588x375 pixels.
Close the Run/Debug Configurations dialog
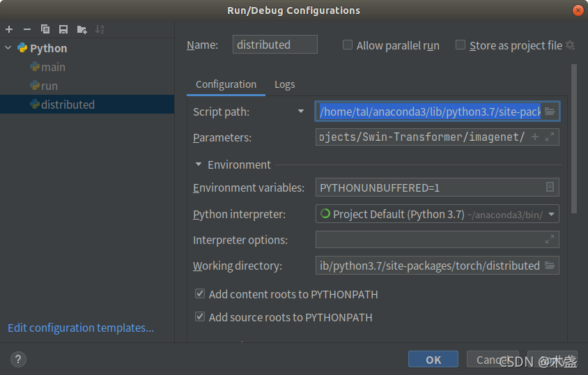tap(578, 10)
